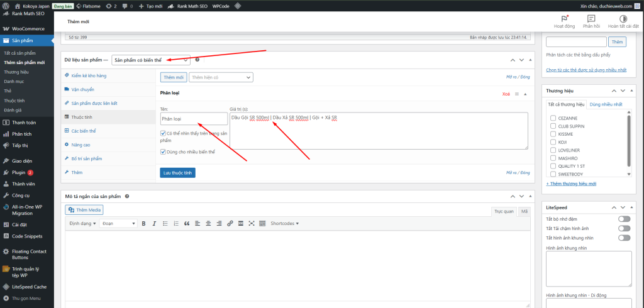Click the WordPress logo in admin bar
Image resolution: width=644 pixels, height=308 pixels.
coord(6,5)
